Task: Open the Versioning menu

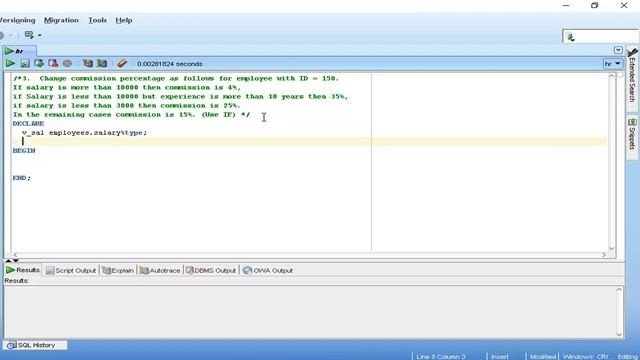Action: [x=17, y=20]
